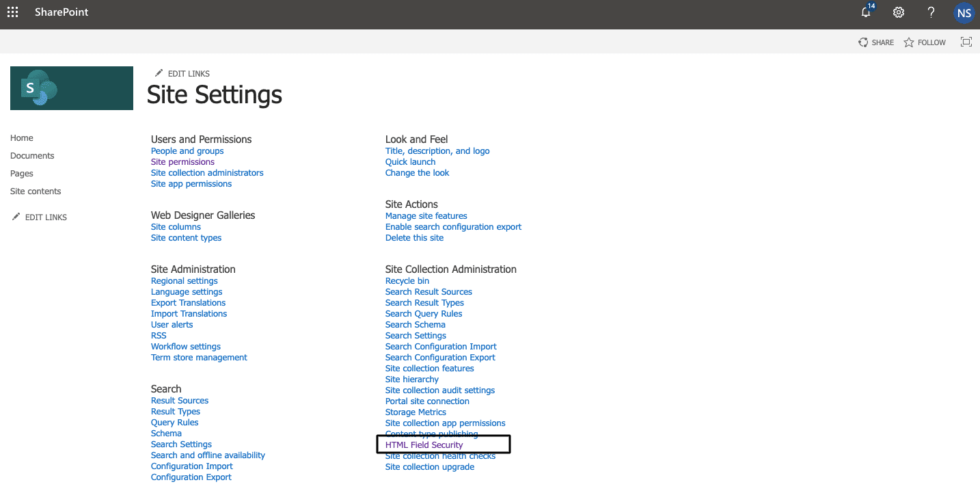Open the settings gear icon

pyautogui.click(x=899, y=12)
